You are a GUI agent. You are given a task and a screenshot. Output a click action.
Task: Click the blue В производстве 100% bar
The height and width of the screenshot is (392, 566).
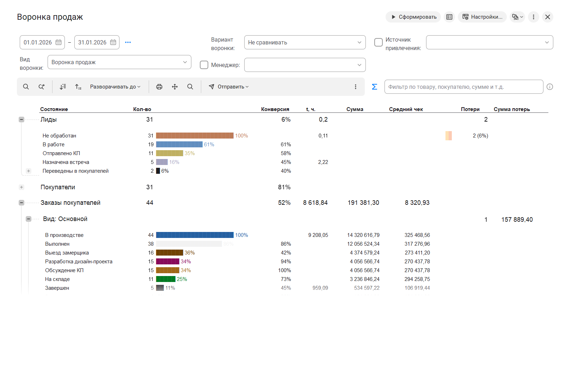(195, 235)
